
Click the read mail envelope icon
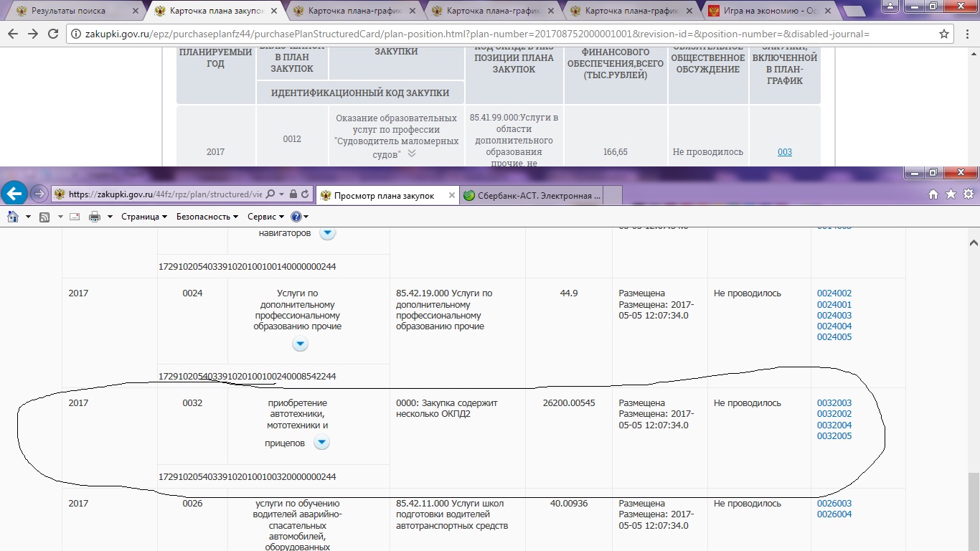tap(75, 217)
